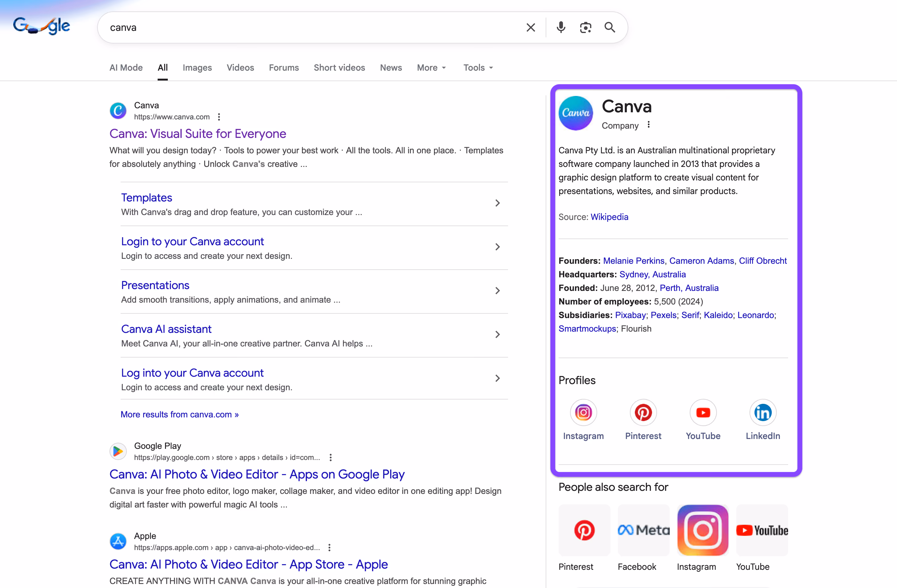Open the Tools dropdown
The width and height of the screenshot is (897, 588).
[478, 68]
